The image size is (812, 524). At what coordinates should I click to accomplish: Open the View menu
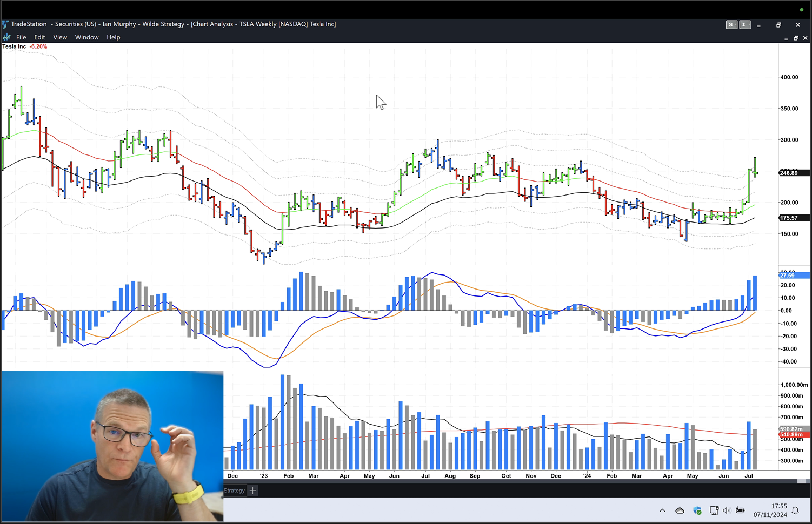click(x=60, y=37)
